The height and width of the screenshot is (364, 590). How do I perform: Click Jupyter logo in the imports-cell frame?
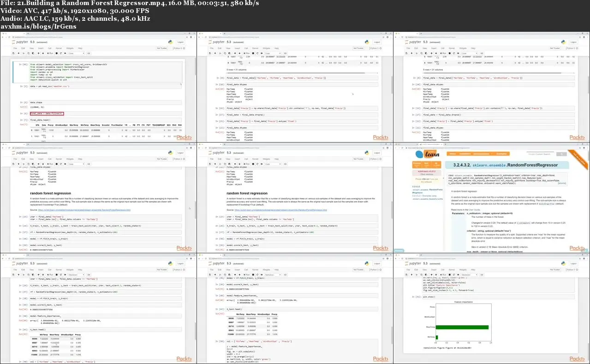coord(20,42)
